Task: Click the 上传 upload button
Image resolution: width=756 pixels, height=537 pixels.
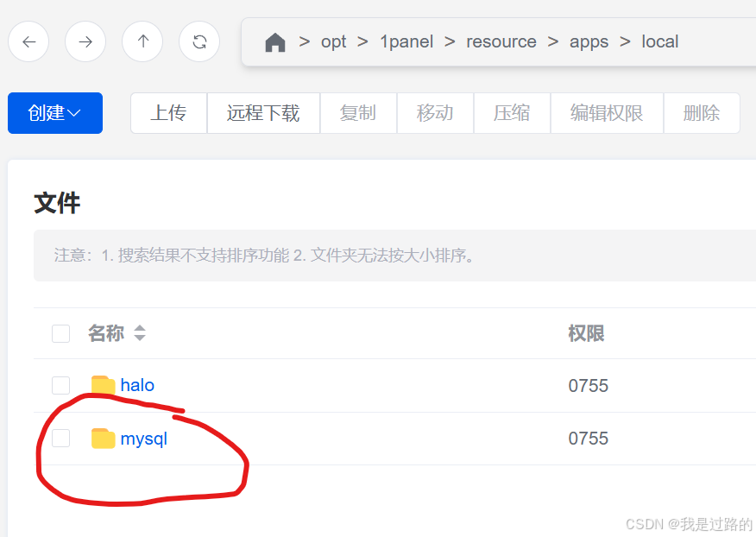Action: (169, 113)
